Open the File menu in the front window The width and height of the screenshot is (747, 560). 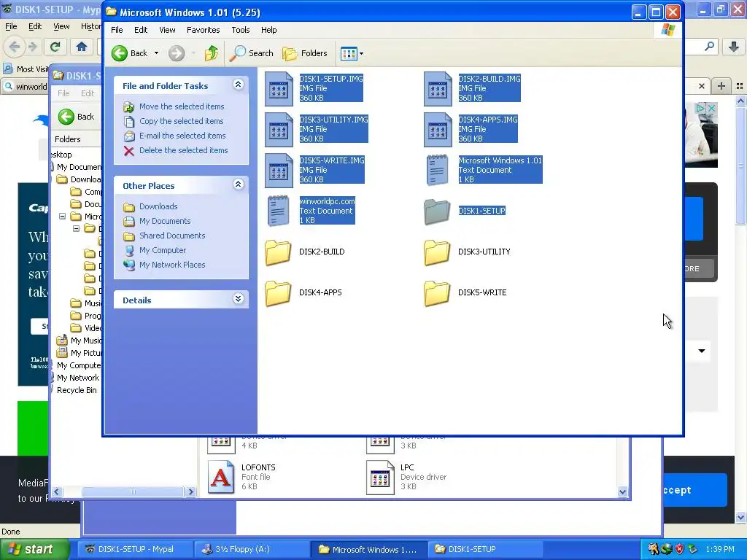(117, 30)
